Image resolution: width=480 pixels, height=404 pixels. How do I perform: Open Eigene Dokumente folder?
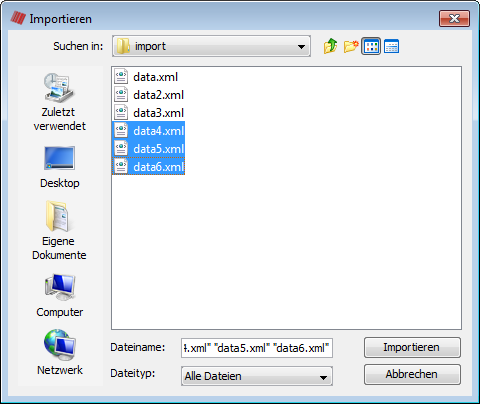point(59,231)
